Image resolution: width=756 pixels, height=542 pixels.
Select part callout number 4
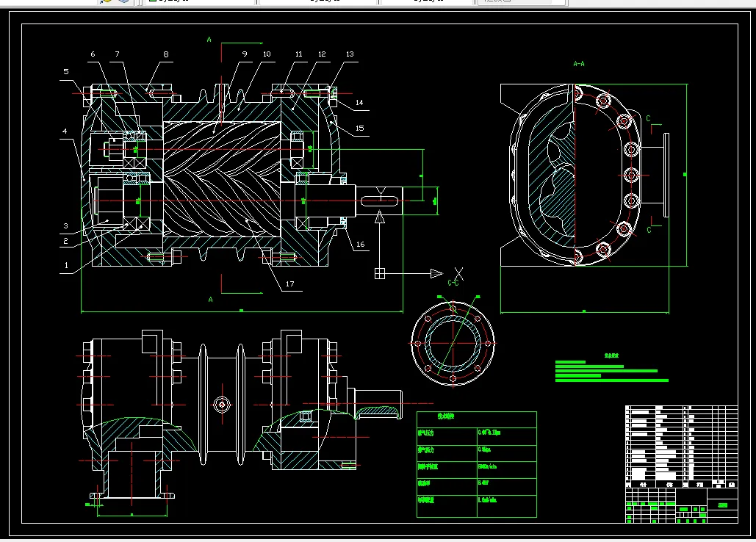click(x=65, y=131)
